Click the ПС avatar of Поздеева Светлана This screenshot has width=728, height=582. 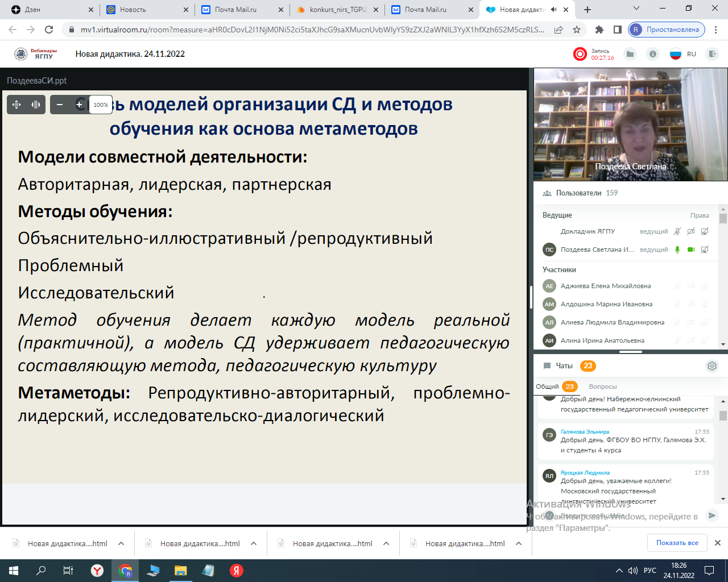coord(549,250)
